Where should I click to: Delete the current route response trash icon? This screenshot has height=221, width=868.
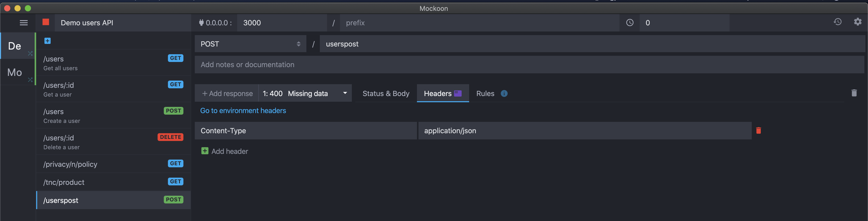[x=854, y=93]
